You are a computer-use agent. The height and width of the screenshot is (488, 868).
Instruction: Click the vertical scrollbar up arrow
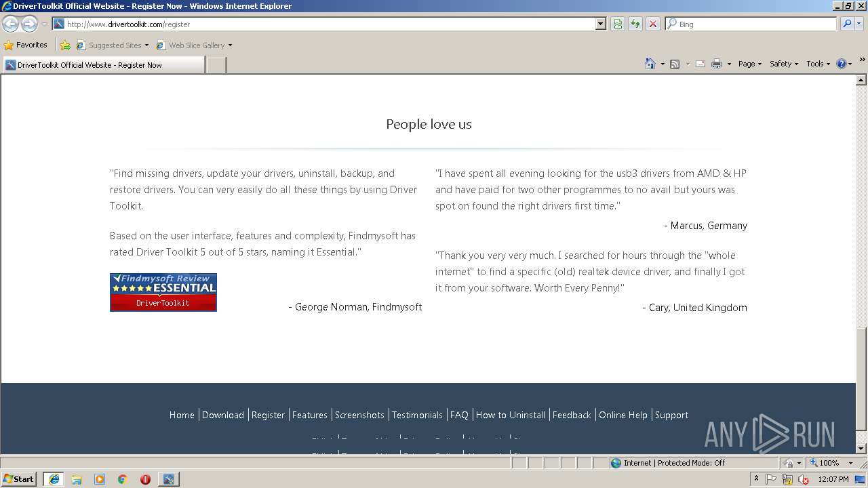861,80
